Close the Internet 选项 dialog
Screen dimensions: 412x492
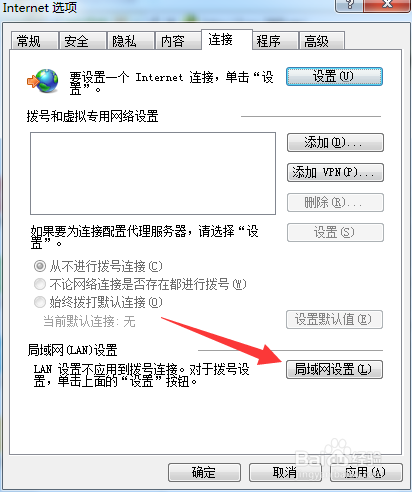point(387,5)
